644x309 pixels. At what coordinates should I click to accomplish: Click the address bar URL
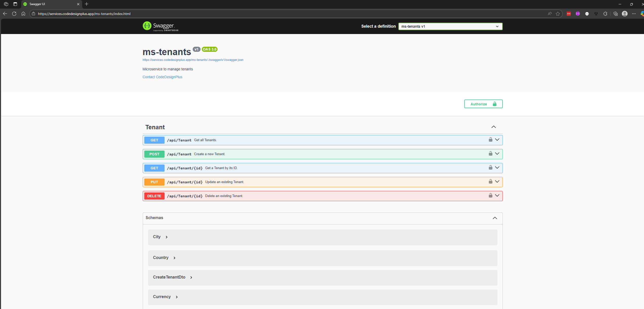click(84, 14)
